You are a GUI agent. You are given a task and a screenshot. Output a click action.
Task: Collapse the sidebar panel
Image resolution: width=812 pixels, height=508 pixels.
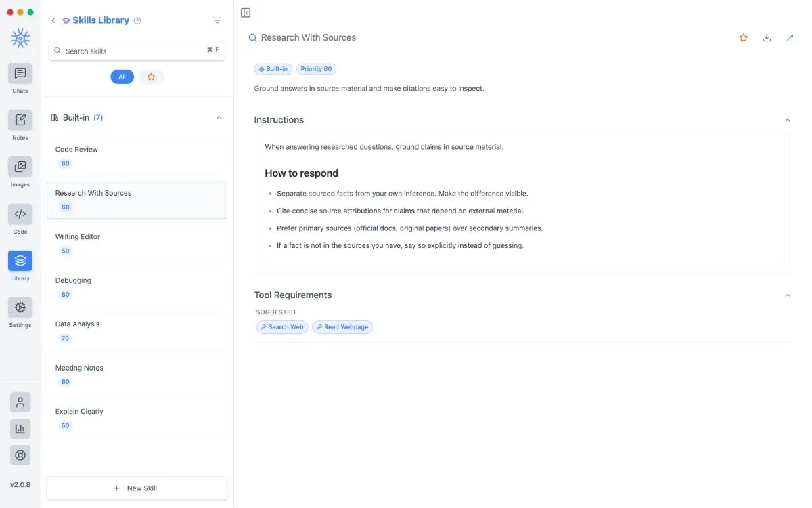pyautogui.click(x=246, y=13)
